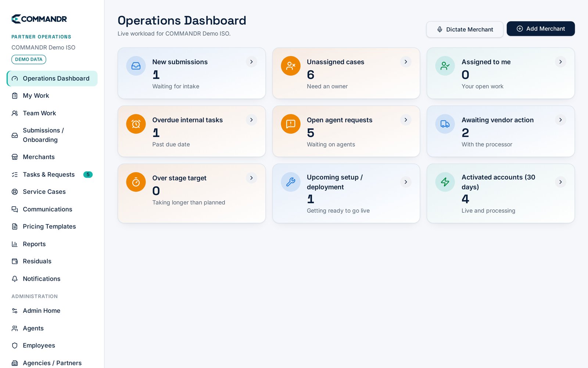The height and width of the screenshot is (368, 588).
Task: Click the Over stage target timer icon
Action: click(136, 182)
